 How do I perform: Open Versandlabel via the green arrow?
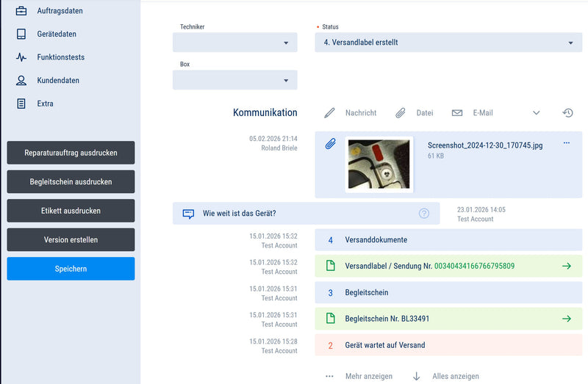566,266
